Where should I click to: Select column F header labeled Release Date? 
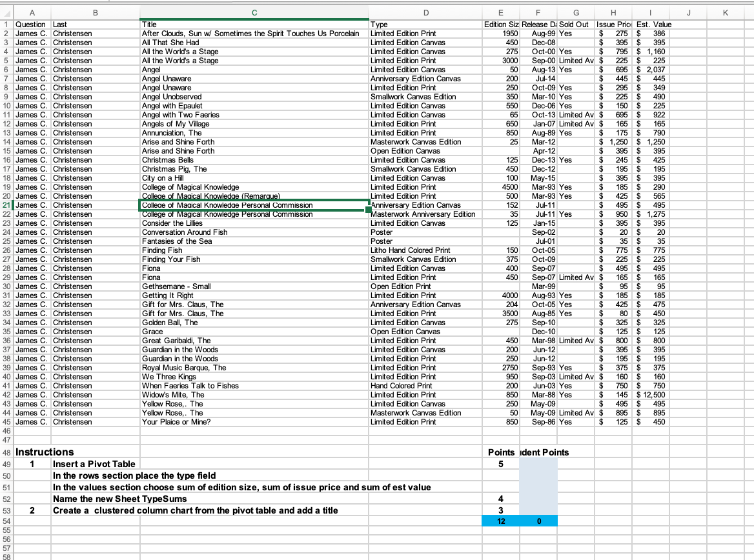pyautogui.click(x=538, y=12)
